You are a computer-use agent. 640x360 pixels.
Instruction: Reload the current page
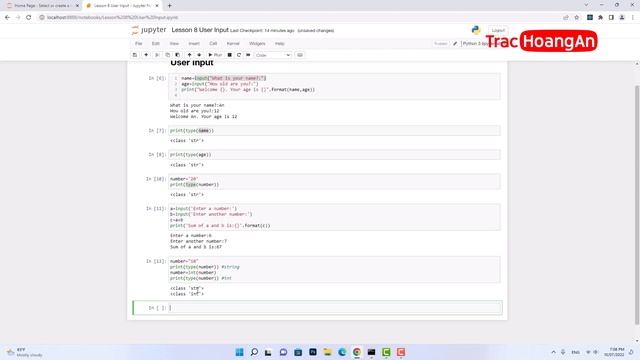tap(29, 18)
